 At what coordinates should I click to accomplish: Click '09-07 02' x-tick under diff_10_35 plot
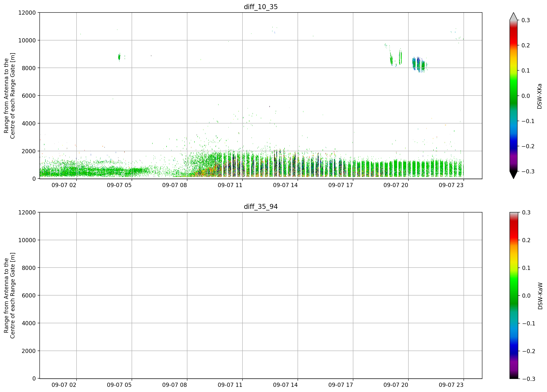(64, 185)
